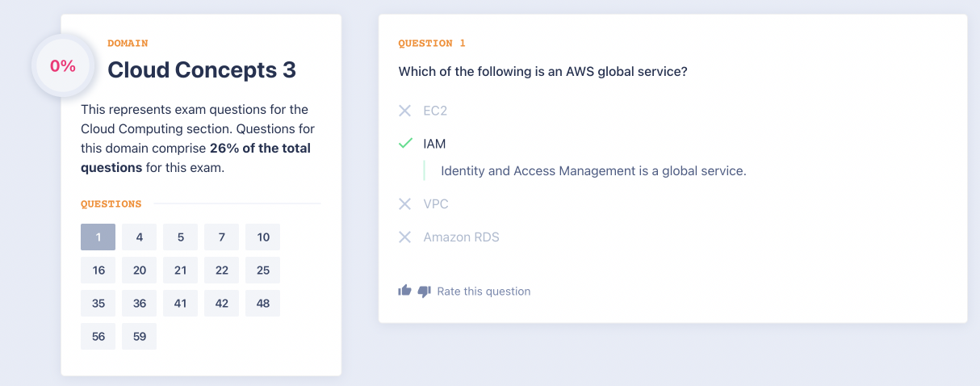The height and width of the screenshot is (386, 980).
Task: Select the IAM answer option
Action: [434, 144]
